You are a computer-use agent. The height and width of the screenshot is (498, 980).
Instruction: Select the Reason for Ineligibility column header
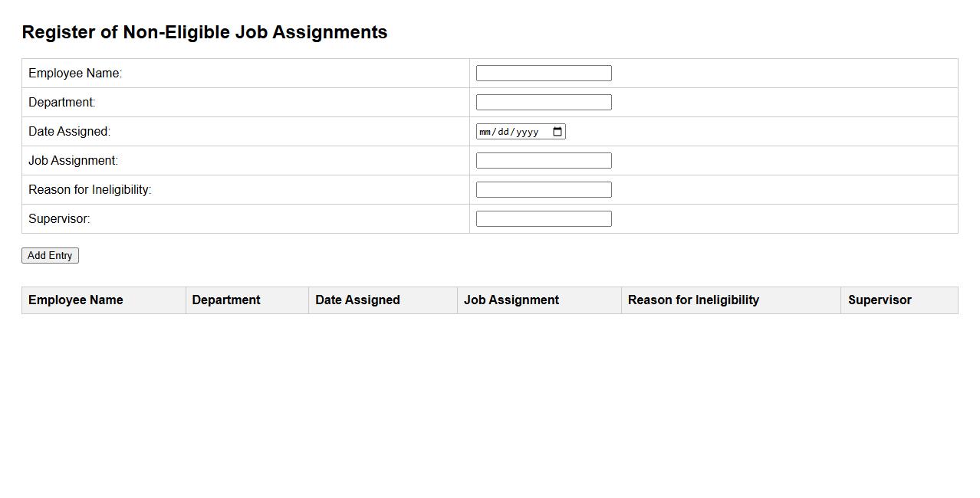(x=693, y=300)
